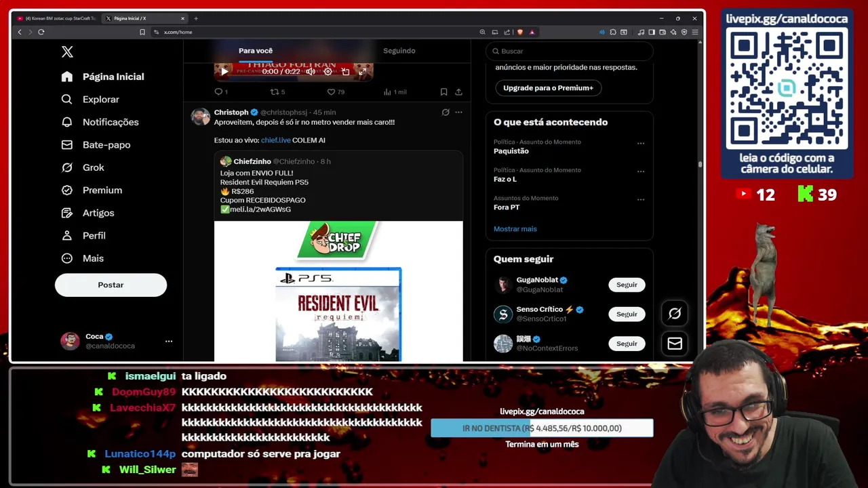Expand video to fullscreen
The image size is (868, 488).
point(362,71)
